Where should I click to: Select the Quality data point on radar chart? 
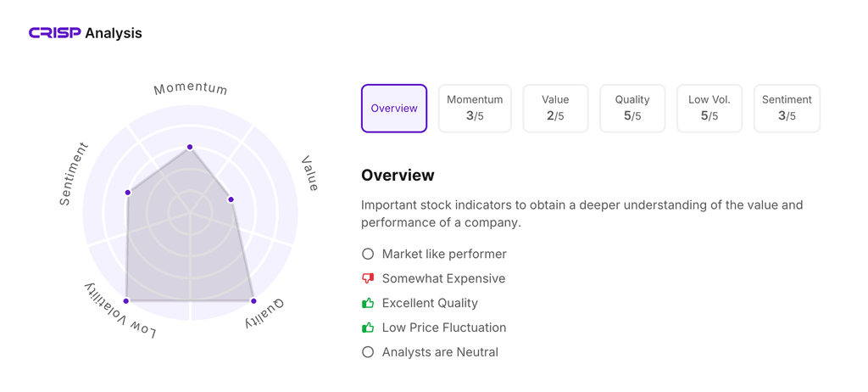click(253, 300)
